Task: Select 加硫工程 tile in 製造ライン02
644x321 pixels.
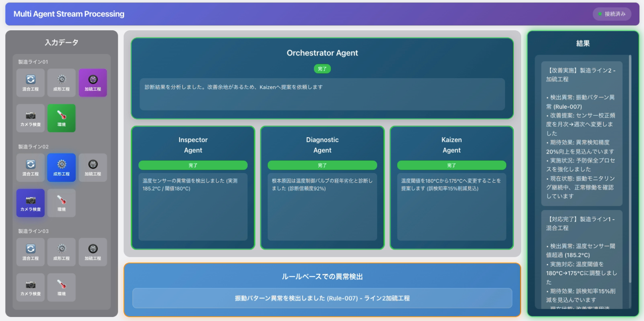Action: pyautogui.click(x=93, y=167)
